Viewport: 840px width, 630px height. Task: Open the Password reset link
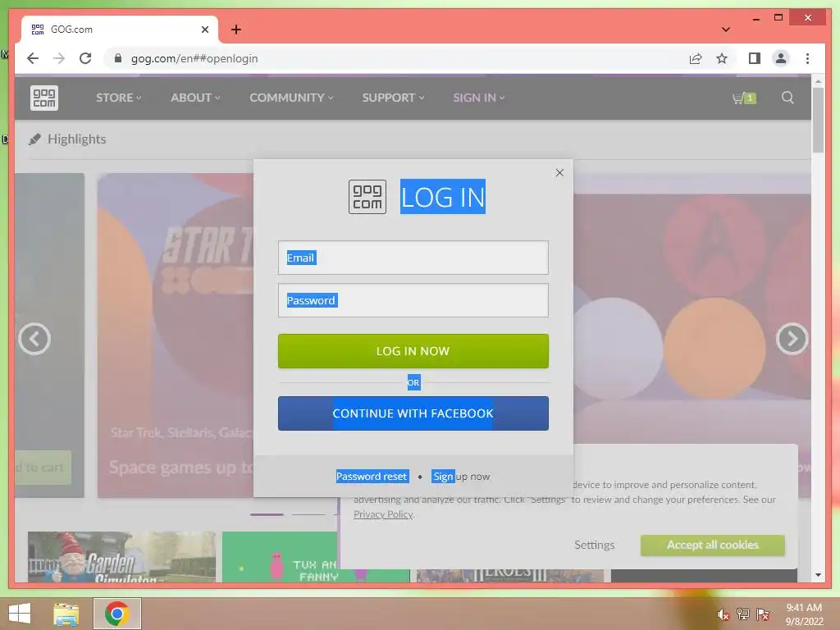(372, 477)
